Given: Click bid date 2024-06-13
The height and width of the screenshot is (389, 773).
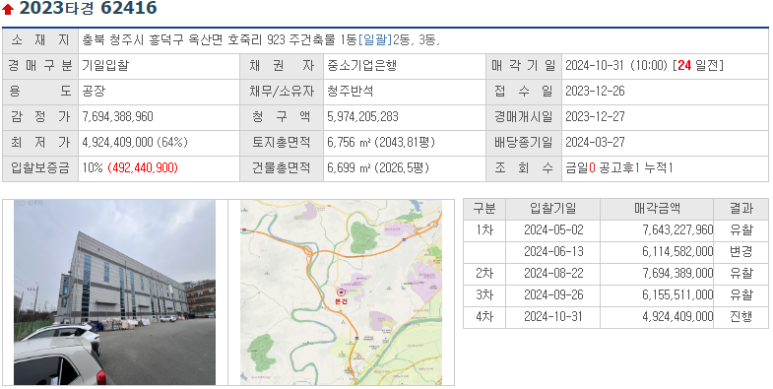Looking at the screenshot, I should click(553, 252).
